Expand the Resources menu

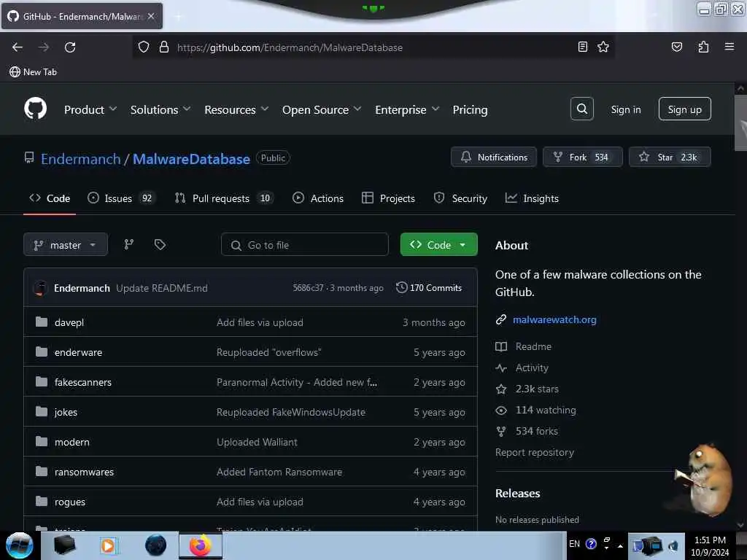(236, 110)
